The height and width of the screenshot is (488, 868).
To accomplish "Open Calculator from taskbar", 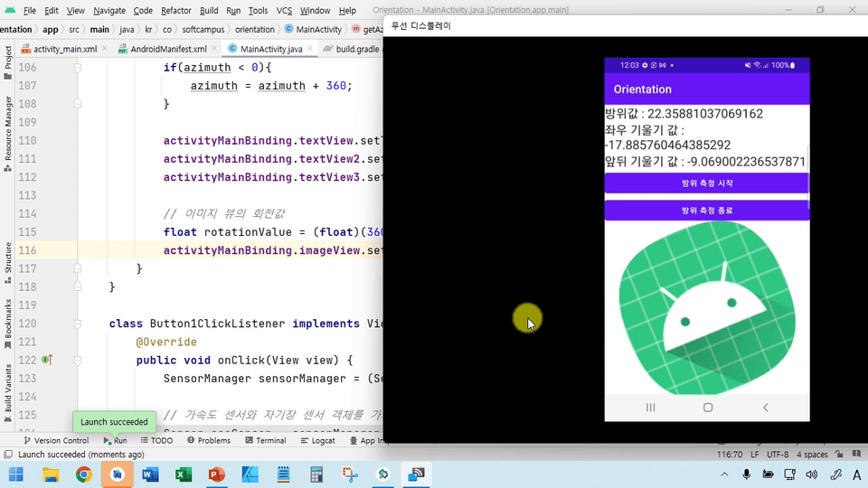I will point(316,474).
